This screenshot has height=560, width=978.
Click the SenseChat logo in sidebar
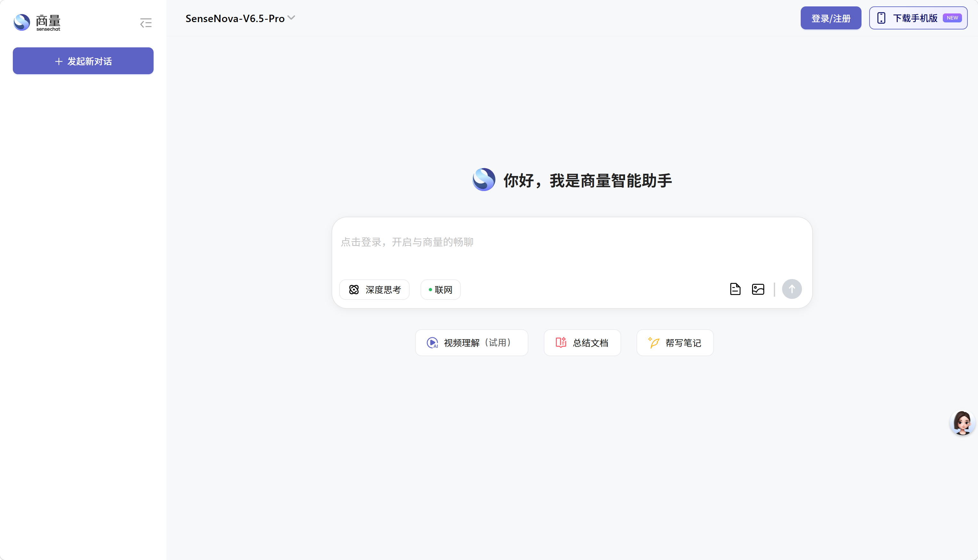[x=37, y=22]
